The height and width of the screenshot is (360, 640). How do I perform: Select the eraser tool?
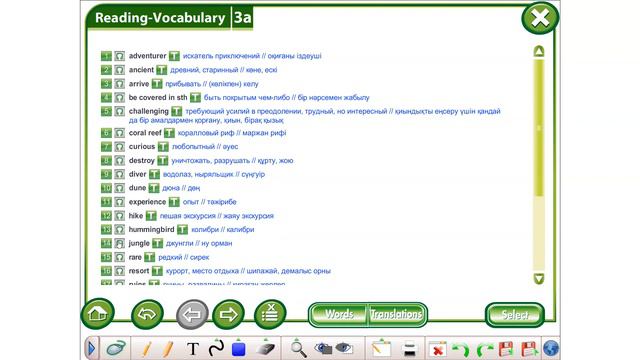(266, 349)
